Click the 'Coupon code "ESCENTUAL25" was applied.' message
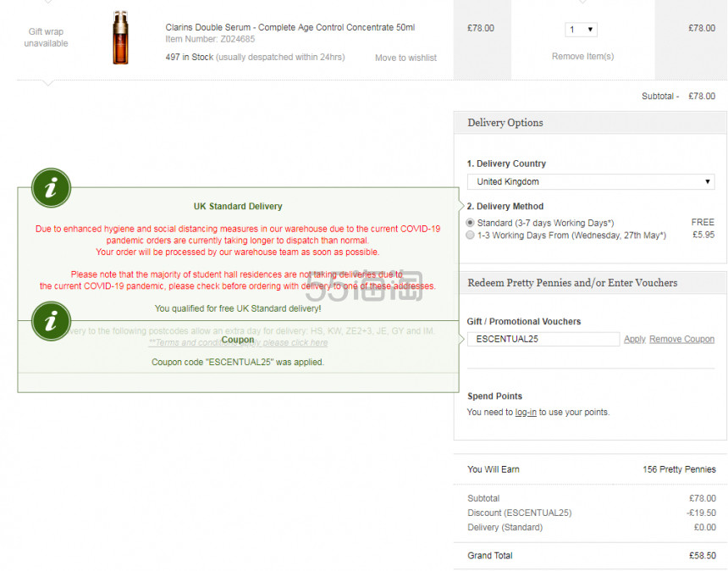Image resolution: width=728 pixels, height=571 pixels. point(238,362)
